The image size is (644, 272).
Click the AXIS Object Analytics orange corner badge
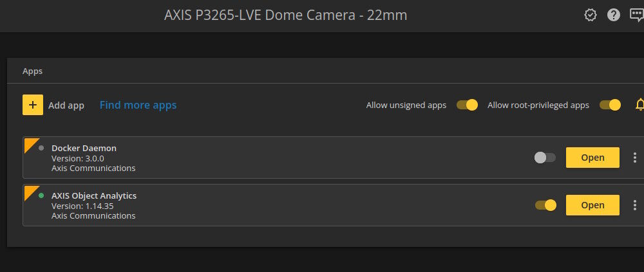coord(30,192)
